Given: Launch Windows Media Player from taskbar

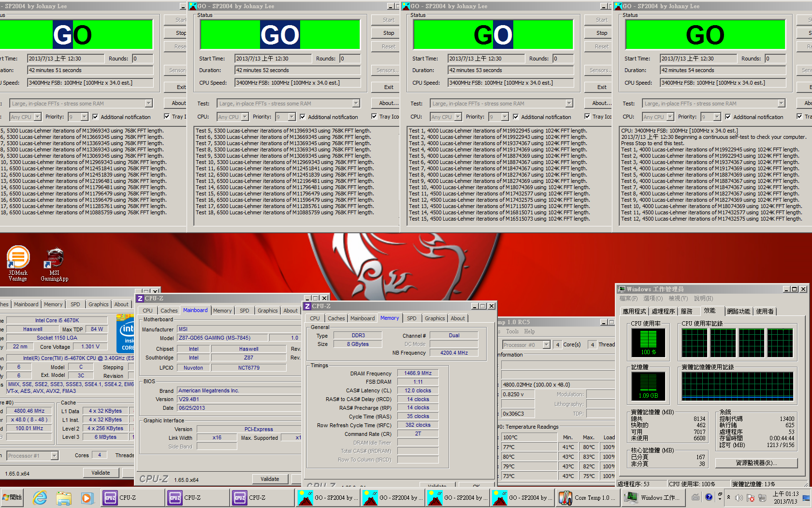Looking at the screenshot, I should coord(87,497).
